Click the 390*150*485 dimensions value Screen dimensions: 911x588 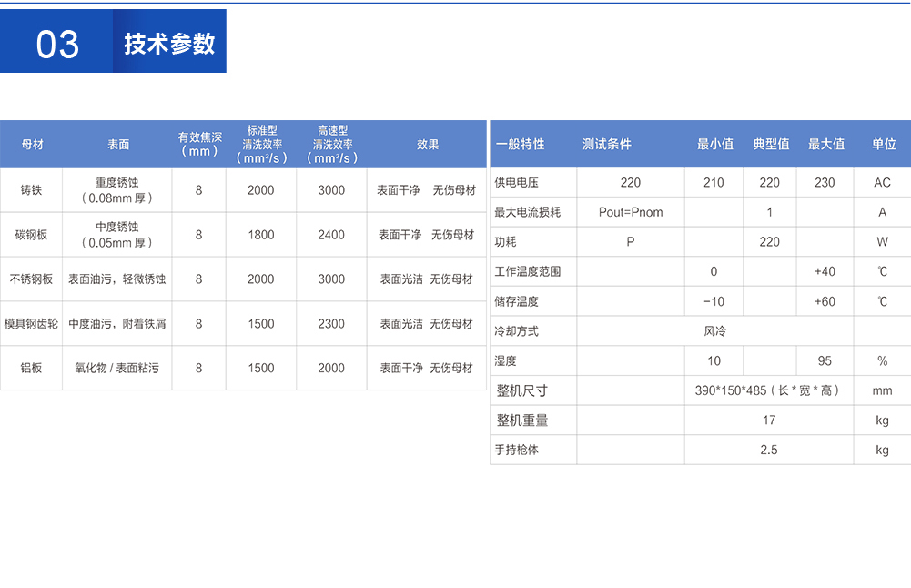click(x=767, y=390)
